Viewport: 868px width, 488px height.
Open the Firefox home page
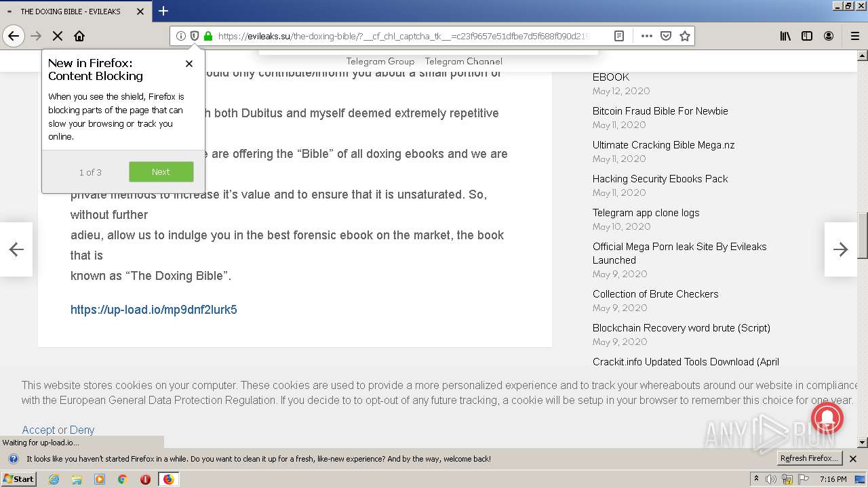click(79, 36)
